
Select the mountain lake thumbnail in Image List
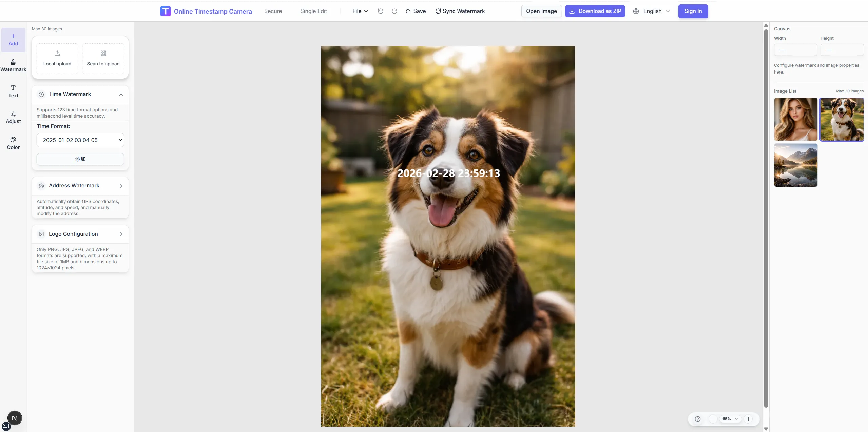[x=795, y=165]
